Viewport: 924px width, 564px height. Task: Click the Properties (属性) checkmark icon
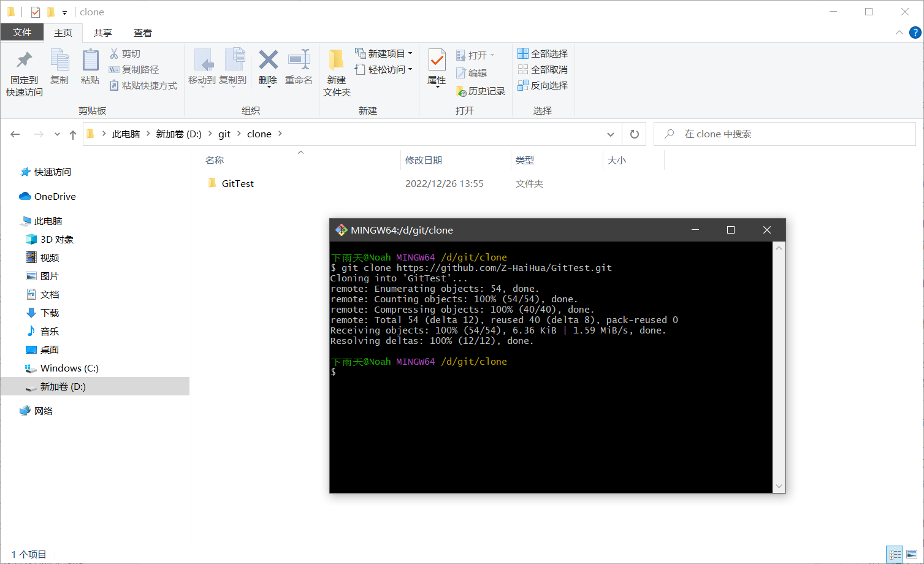pyautogui.click(x=437, y=60)
